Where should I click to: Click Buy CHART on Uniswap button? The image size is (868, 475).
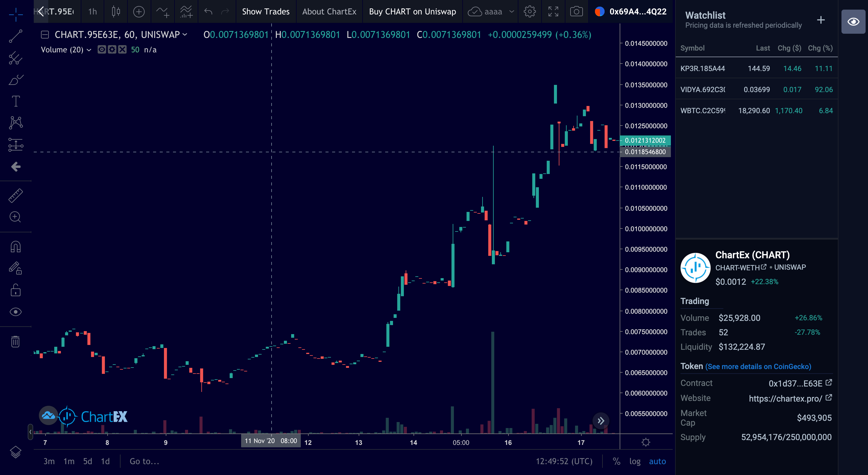pos(412,12)
